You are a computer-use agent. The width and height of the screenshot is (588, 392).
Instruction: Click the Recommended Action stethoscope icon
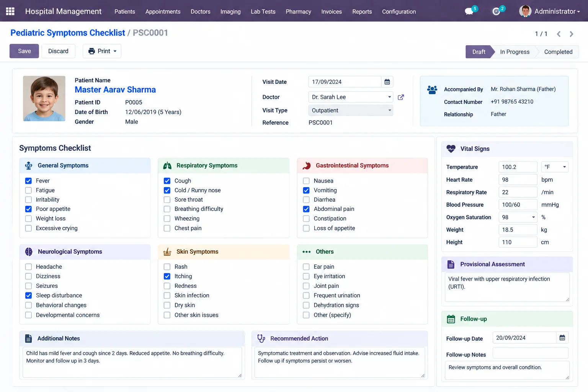click(x=261, y=338)
